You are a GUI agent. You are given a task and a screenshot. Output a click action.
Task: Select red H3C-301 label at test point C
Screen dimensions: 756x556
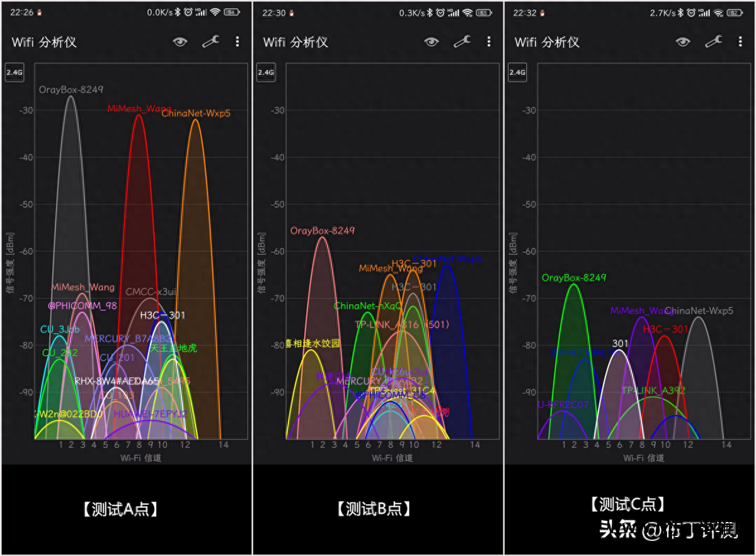point(665,329)
